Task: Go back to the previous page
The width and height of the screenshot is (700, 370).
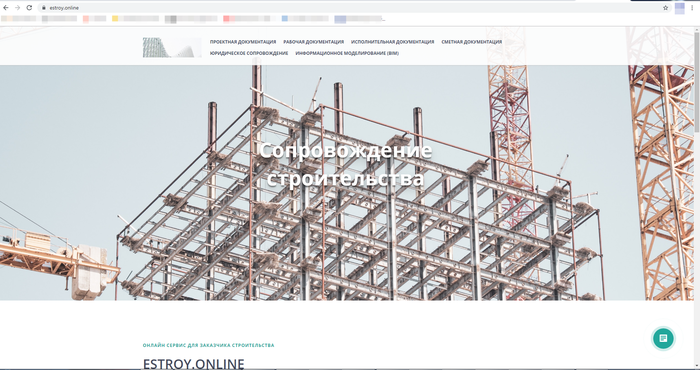Action: 6,8
